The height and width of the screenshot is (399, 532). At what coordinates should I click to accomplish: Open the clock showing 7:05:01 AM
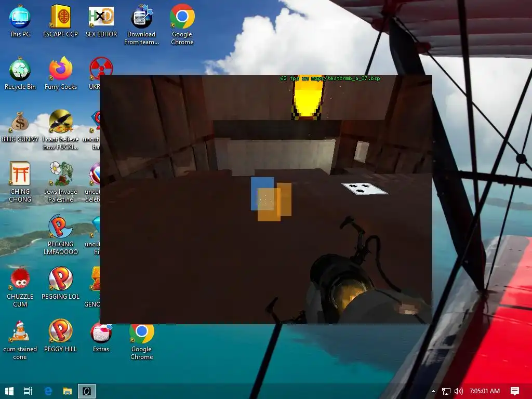click(485, 391)
